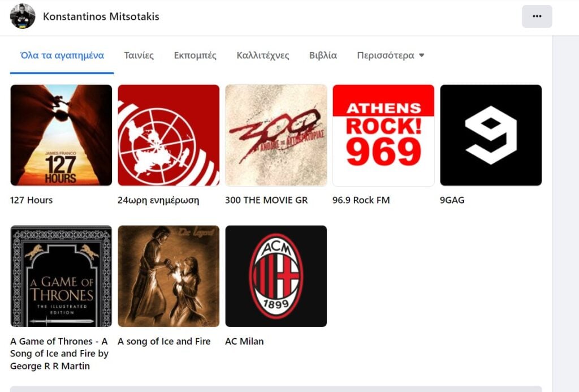Open the 127 Hours movie poster
This screenshot has height=392, width=579.
(61, 135)
